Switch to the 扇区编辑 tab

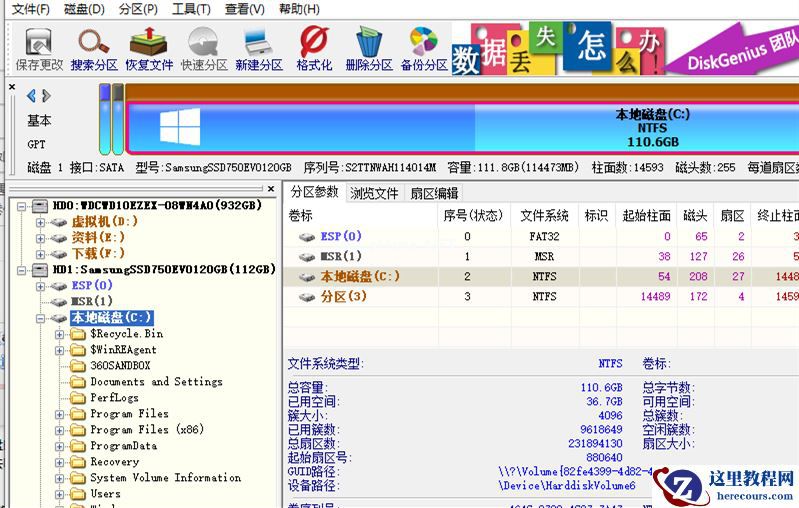(434, 193)
